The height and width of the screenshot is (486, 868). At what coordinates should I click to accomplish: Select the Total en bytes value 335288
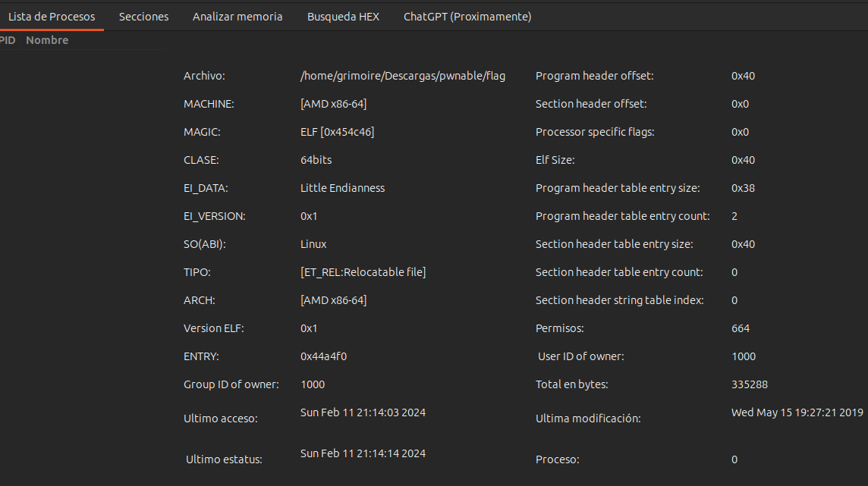pyautogui.click(x=749, y=384)
